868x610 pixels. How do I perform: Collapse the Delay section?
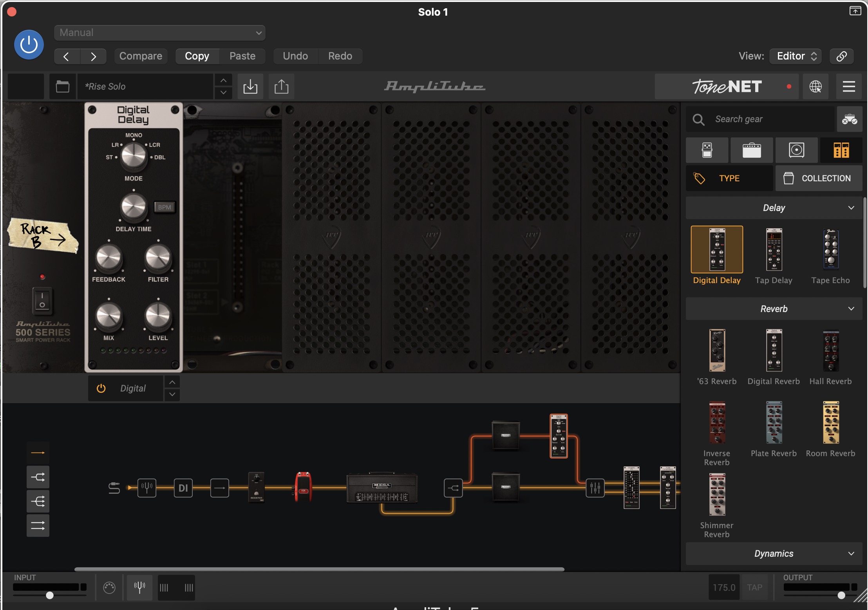(x=774, y=208)
